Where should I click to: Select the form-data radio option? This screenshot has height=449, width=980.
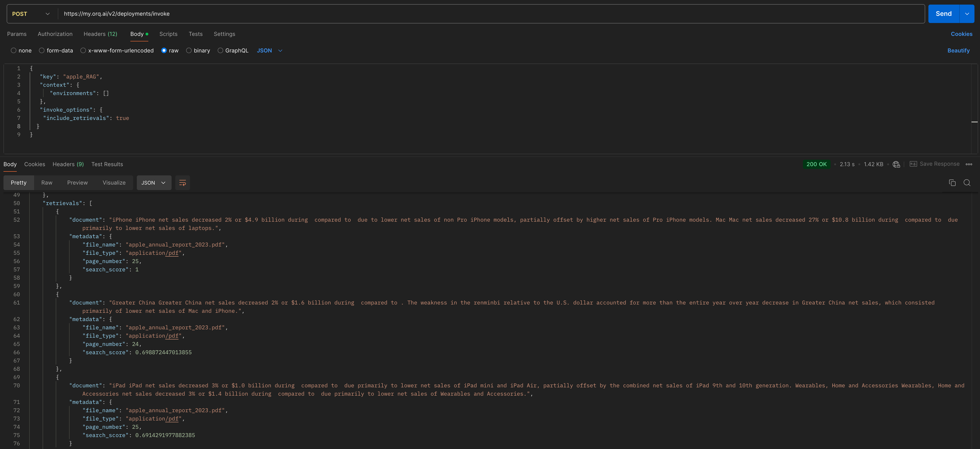coord(42,50)
